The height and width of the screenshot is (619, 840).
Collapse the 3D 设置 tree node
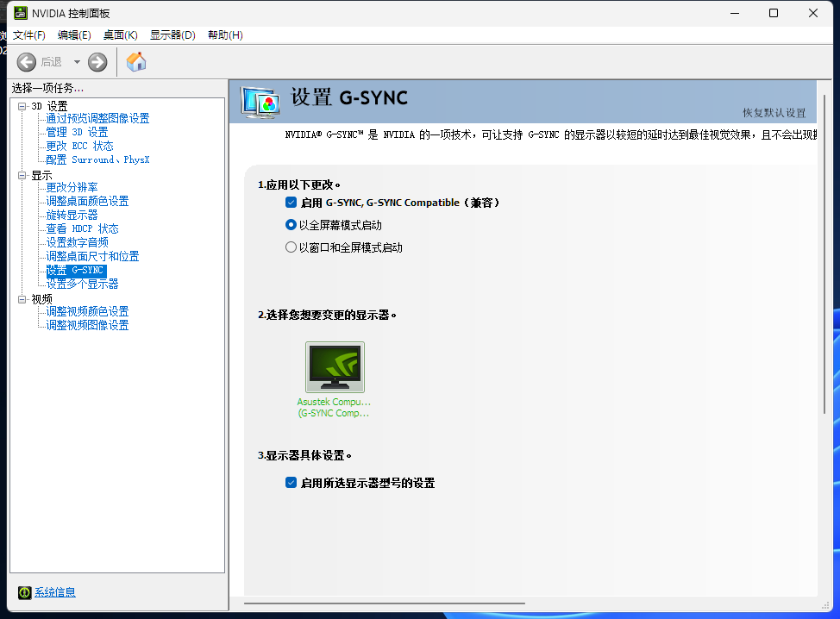pyautogui.click(x=22, y=106)
